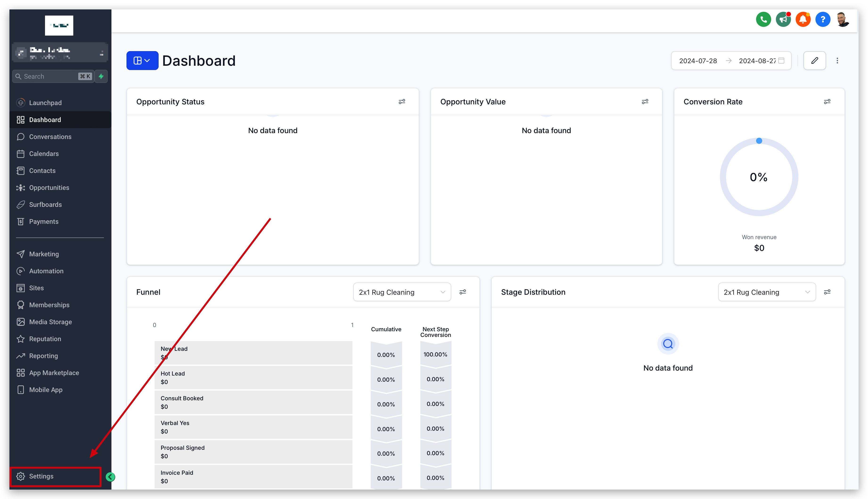The width and height of the screenshot is (868, 499).
Task: Click the blue help question mark icon
Action: (823, 20)
